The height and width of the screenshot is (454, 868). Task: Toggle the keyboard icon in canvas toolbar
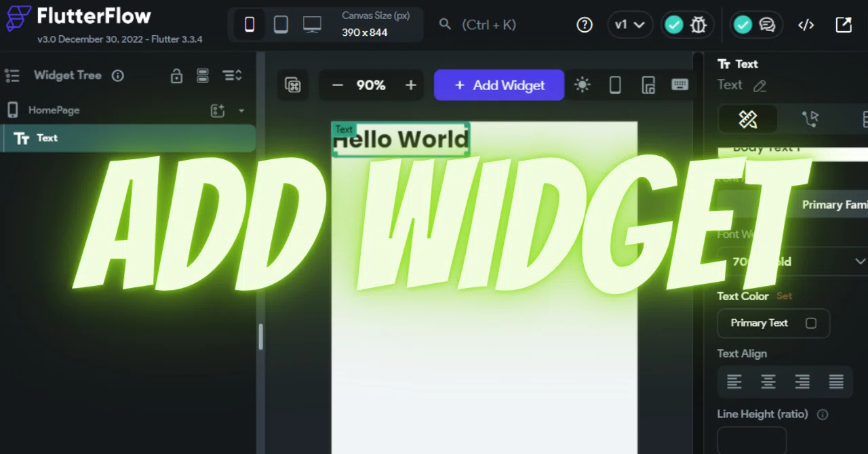[x=679, y=84]
